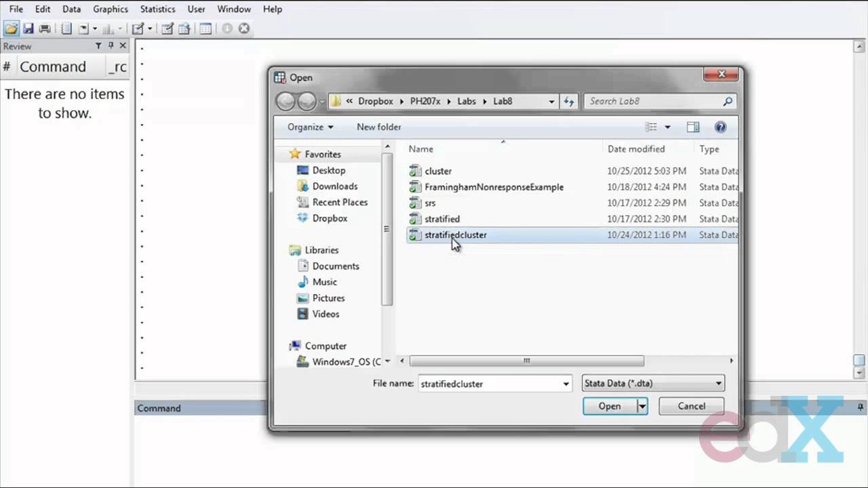Click the Open file icon in Stata toolbar
Image resolution: width=868 pixels, height=488 pixels.
pos(11,28)
